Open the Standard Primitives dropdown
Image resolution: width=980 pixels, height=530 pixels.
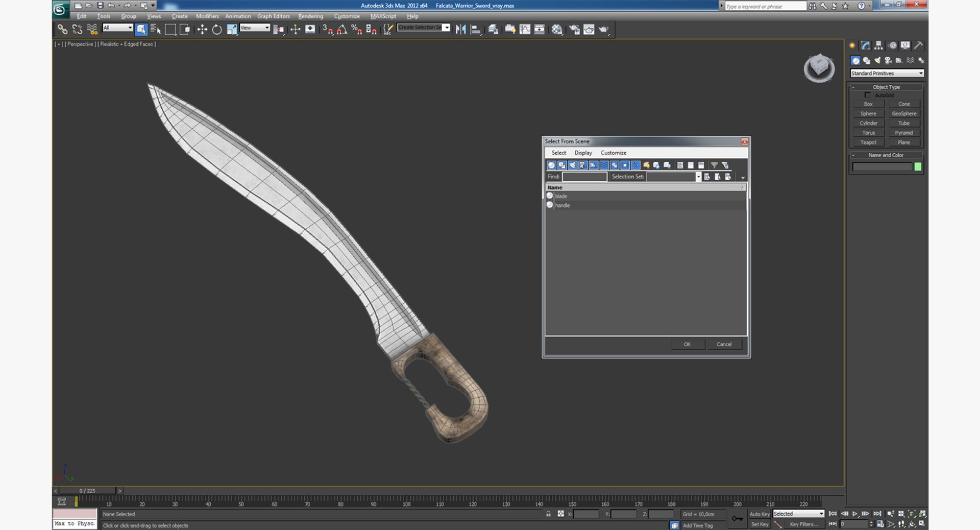[x=887, y=74]
